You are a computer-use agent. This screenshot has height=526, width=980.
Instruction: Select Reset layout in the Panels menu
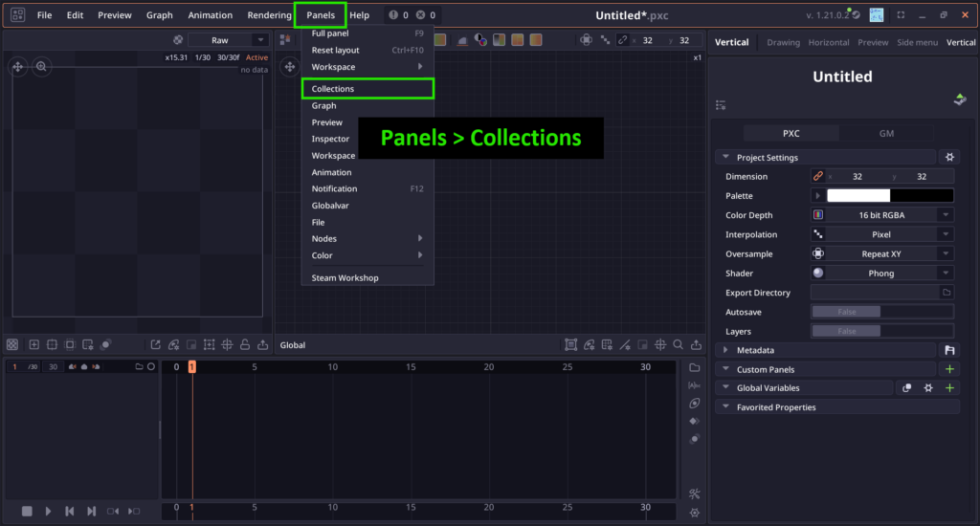pos(367,50)
